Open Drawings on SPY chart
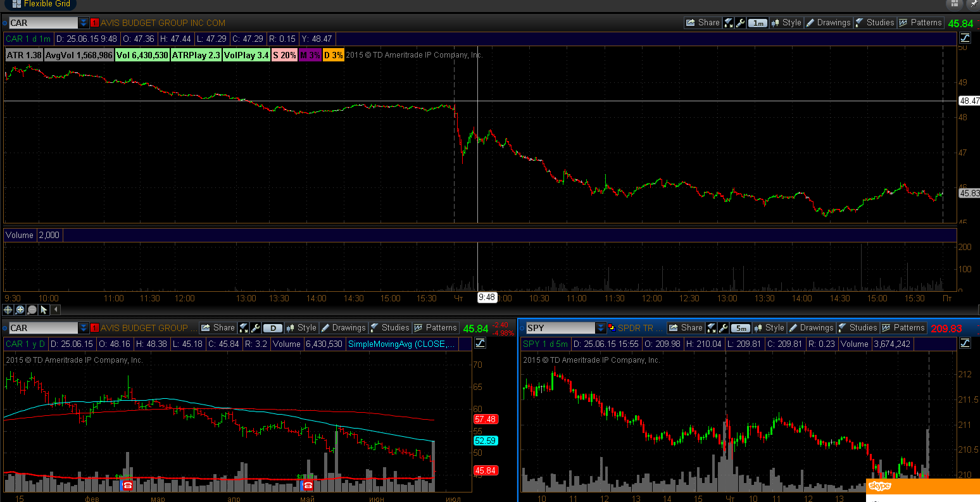Screen dimensions: 980x502 (x=811, y=328)
